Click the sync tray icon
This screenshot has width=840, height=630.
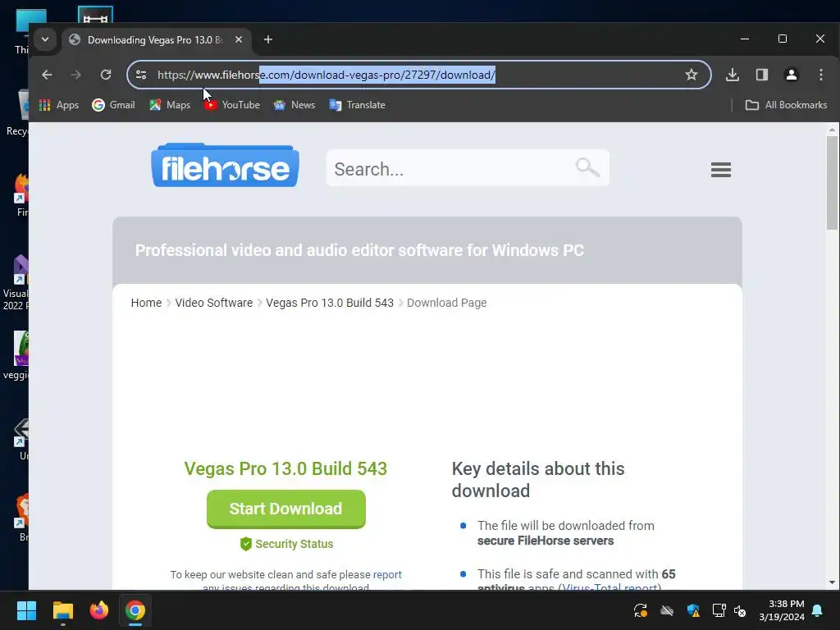point(640,610)
